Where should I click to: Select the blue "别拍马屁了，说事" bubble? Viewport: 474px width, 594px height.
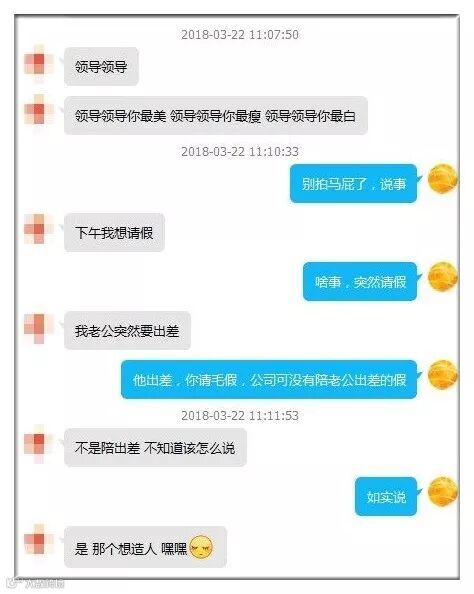[x=353, y=183]
